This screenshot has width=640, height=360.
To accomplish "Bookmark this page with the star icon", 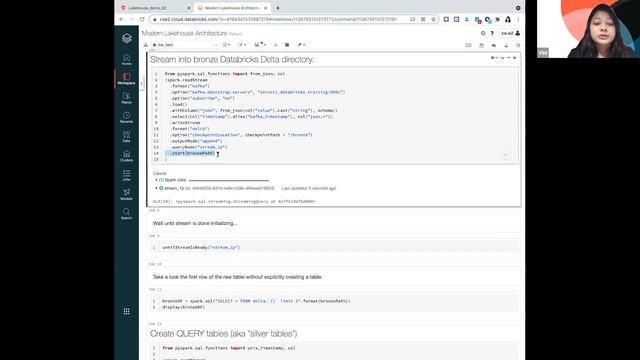I will (433, 19).
